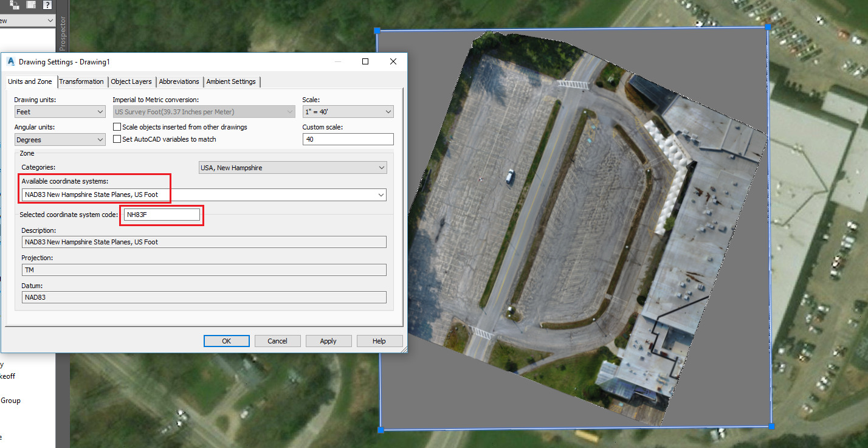Click the AutoCAD logo in the dialog title bar

tap(10, 61)
